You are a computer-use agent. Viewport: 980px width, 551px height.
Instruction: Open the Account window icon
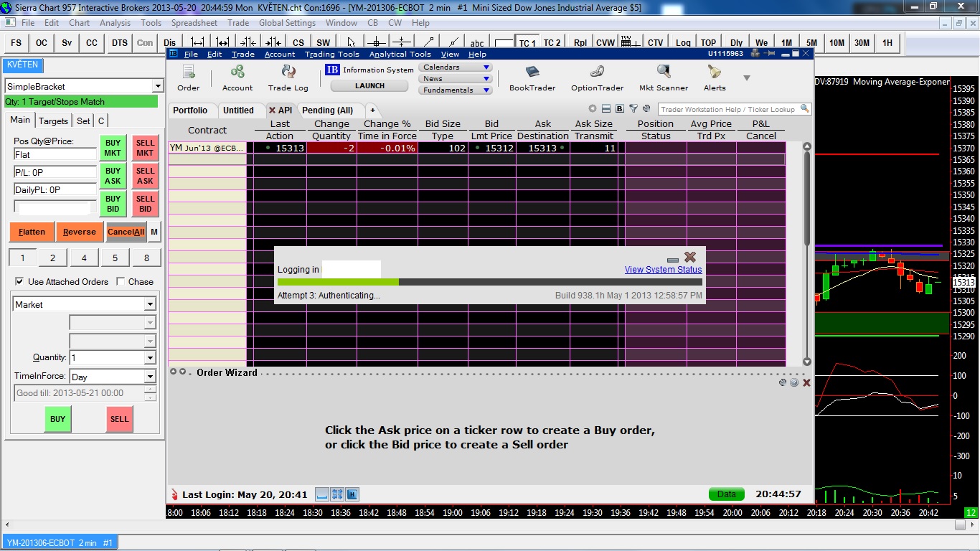tap(237, 78)
